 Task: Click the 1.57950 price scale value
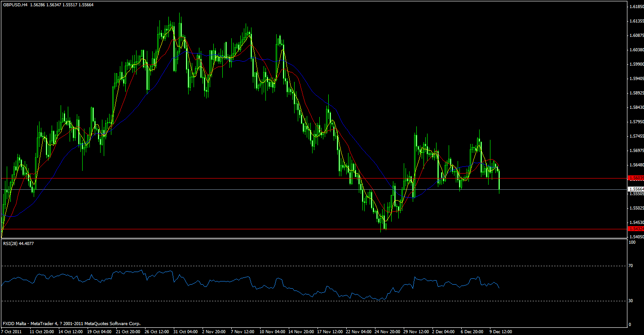click(x=636, y=122)
